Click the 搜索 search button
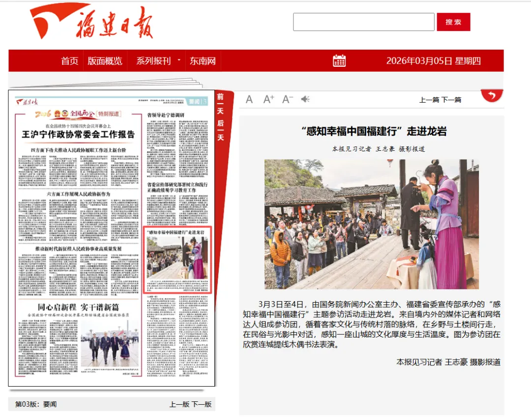Screen dimensions: 531x420 (453, 22)
